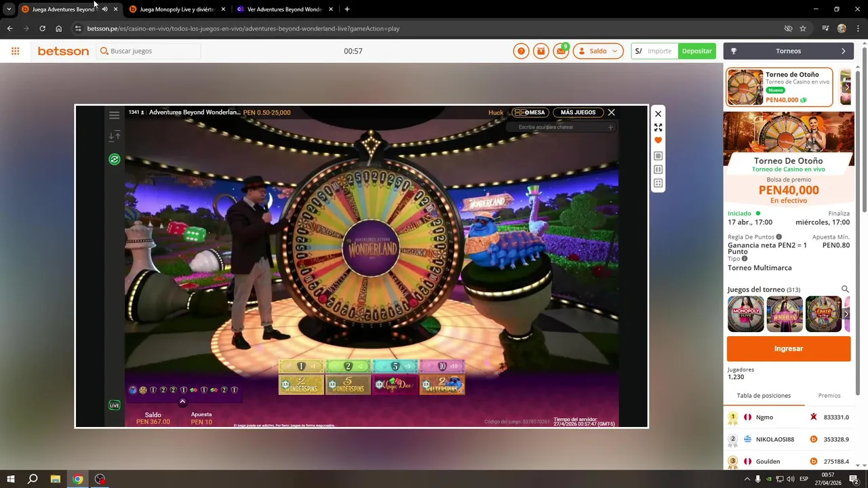Image resolution: width=868 pixels, height=488 pixels.
Task: Click info icon next to Tipo
Action: (745, 259)
